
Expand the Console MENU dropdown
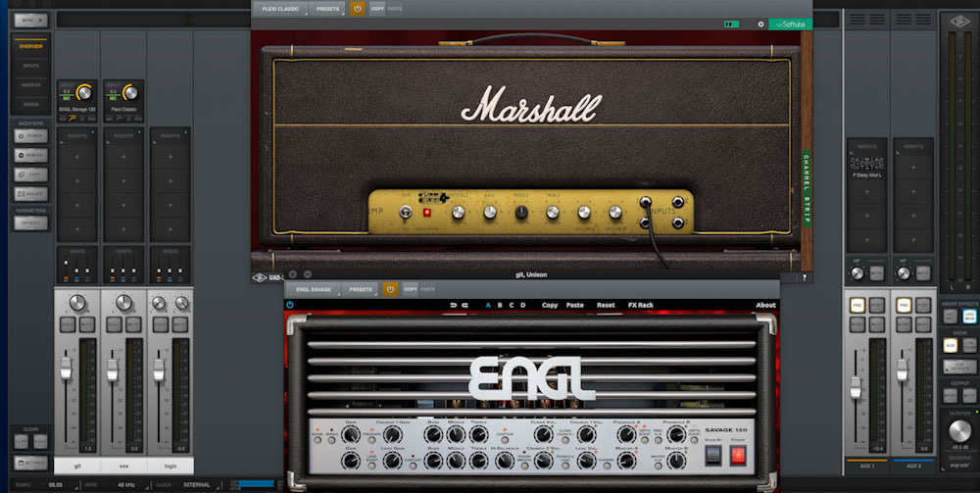pyautogui.click(x=30, y=19)
